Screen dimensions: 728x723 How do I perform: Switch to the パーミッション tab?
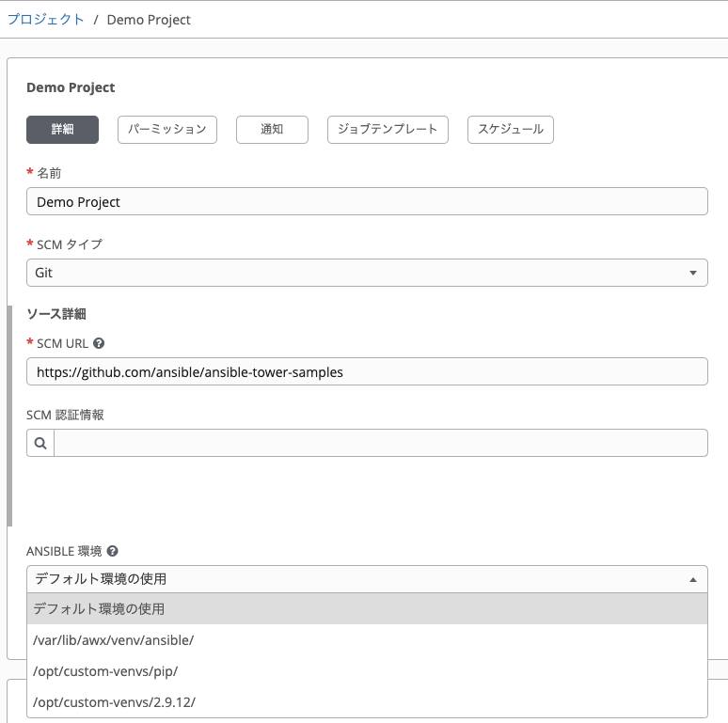167,130
